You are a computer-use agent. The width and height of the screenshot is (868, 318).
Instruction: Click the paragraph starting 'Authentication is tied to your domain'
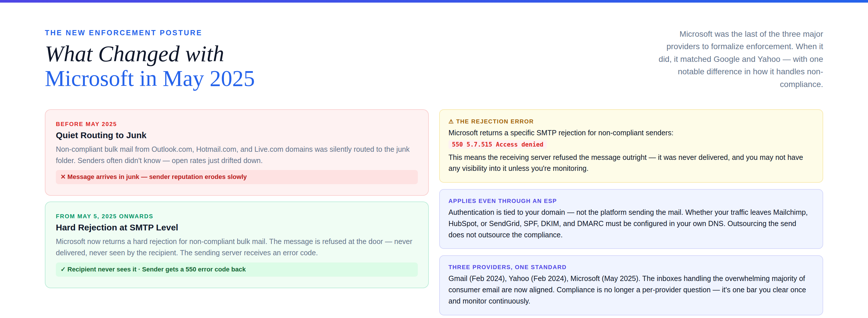[628, 223]
